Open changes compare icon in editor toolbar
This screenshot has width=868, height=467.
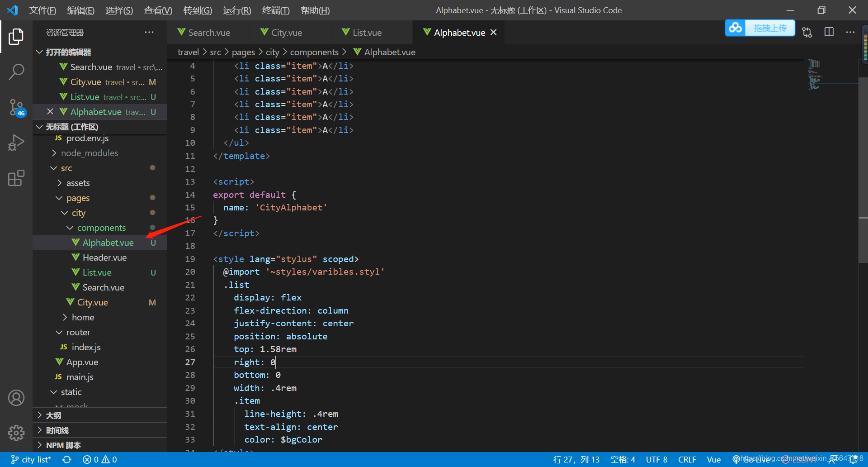(x=807, y=32)
